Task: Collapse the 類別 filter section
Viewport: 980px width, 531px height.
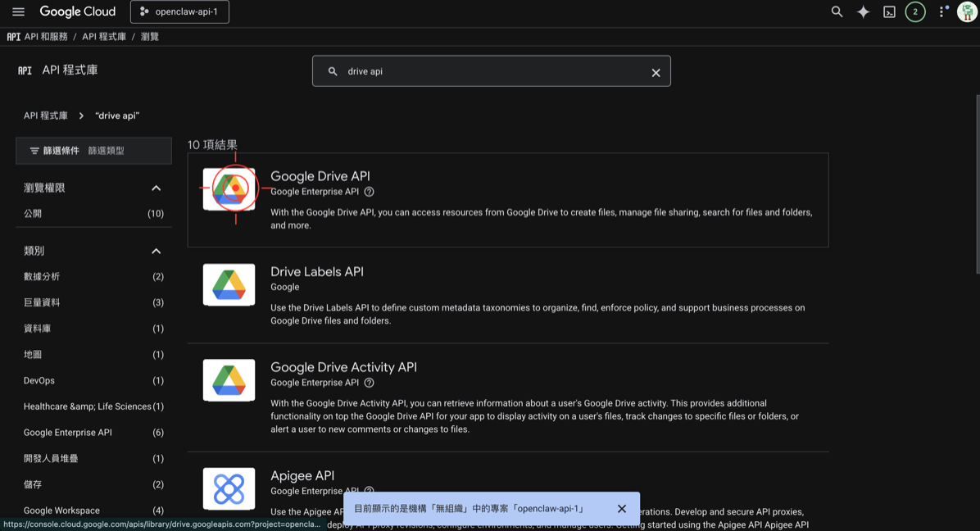Action: pos(156,251)
